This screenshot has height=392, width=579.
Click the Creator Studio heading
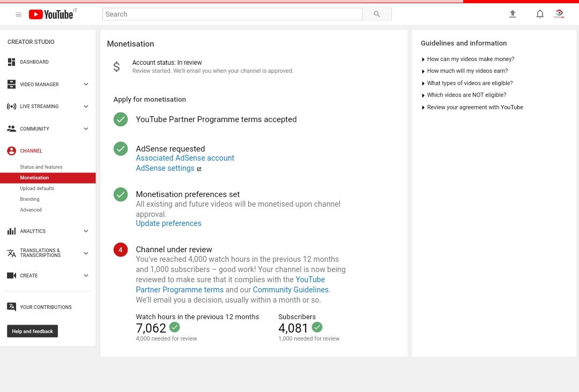pyautogui.click(x=31, y=42)
